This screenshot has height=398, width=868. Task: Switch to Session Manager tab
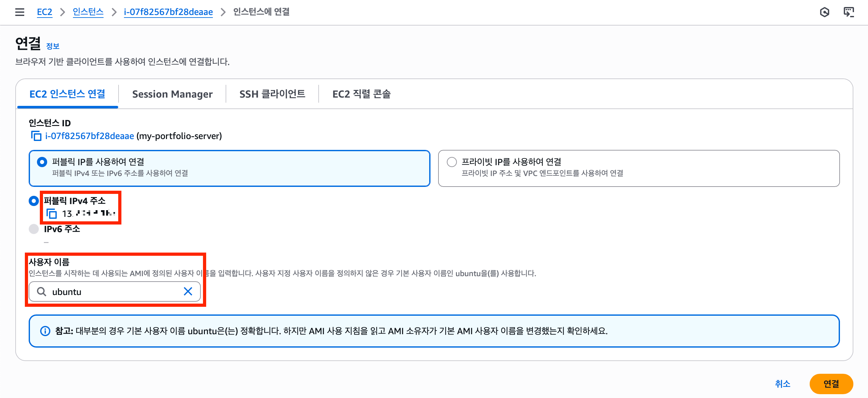click(x=172, y=94)
